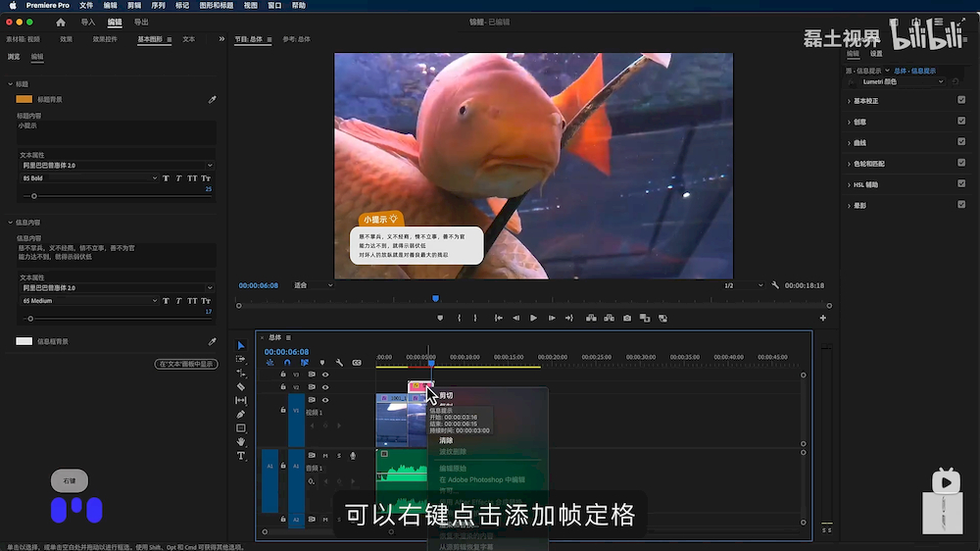This screenshot has width=980, height=551.
Task: Show hidden panel tabs with double chevron
Action: click(x=221, y=39)
